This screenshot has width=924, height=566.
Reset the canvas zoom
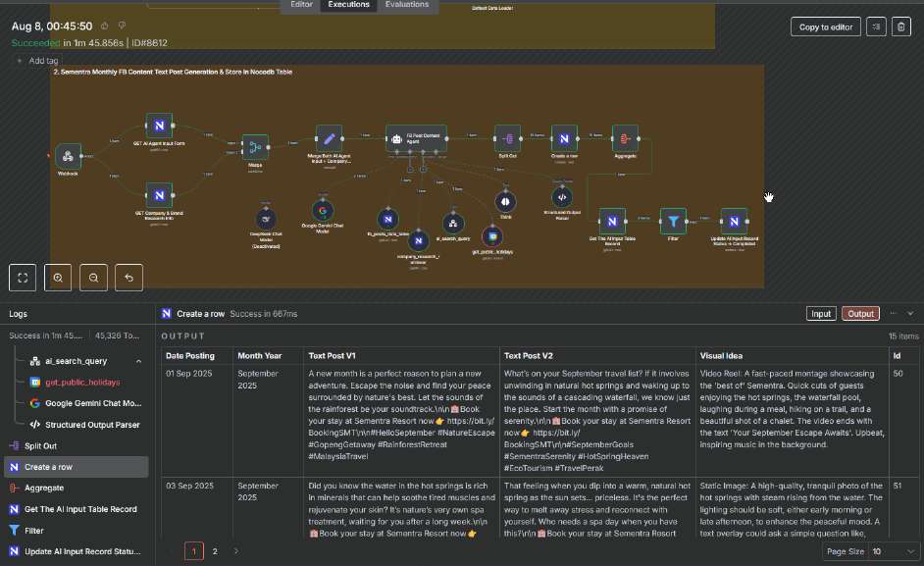pyautogui.click(x=128, y=278)
